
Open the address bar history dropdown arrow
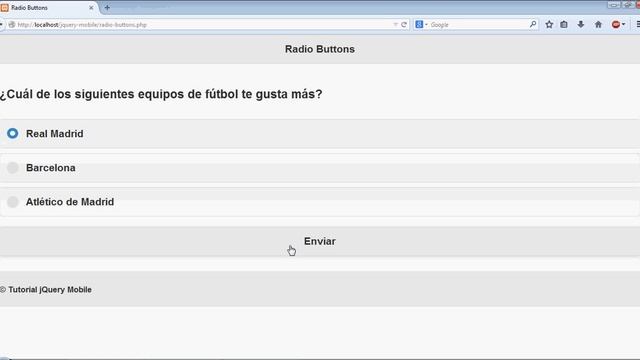pos(396,24)
